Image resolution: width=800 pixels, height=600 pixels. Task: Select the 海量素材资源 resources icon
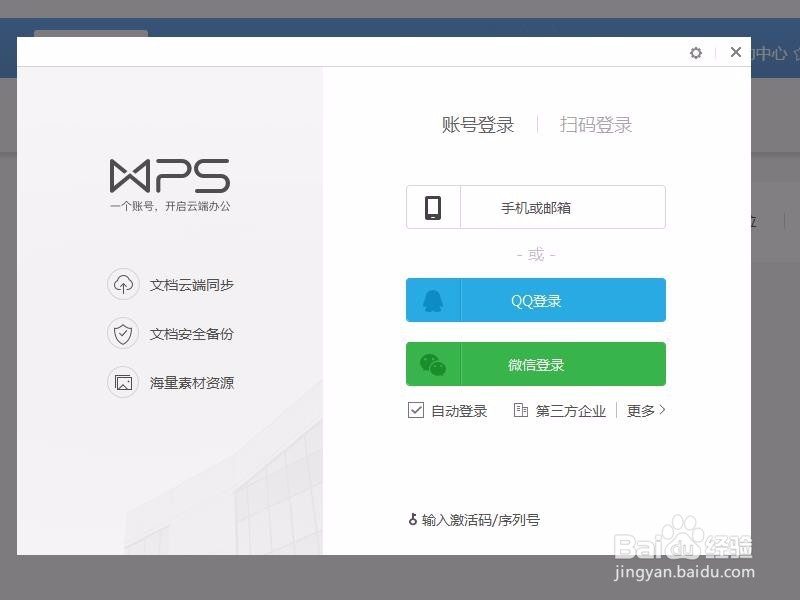click(123, 383)
